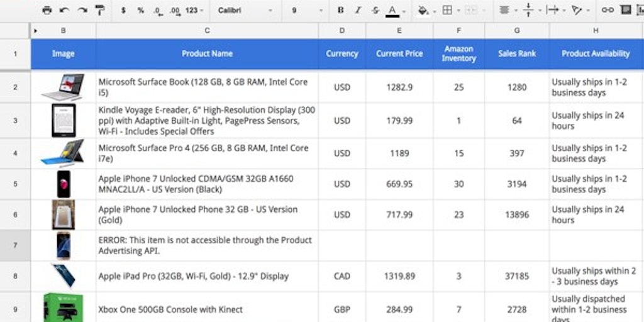Expand the hidden column A arrow
644x322 pixels.
tap(36, 31)
